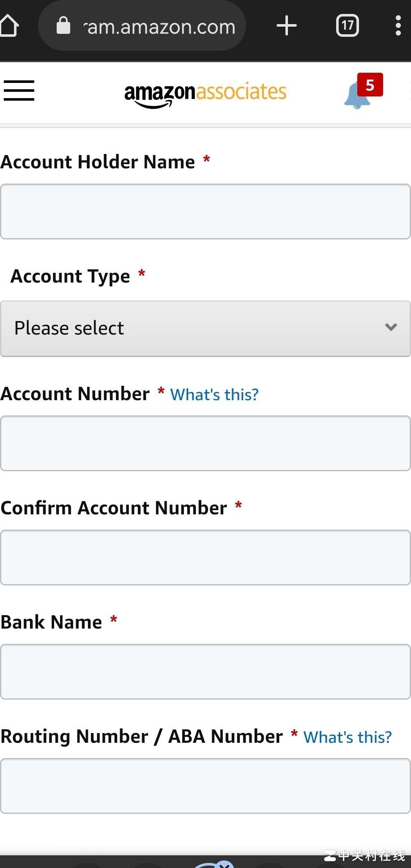411x868 pixels.
Task: Click the Account Type dropdown chevron arrow
Action: pyautogui.click(x=391, y=327)
